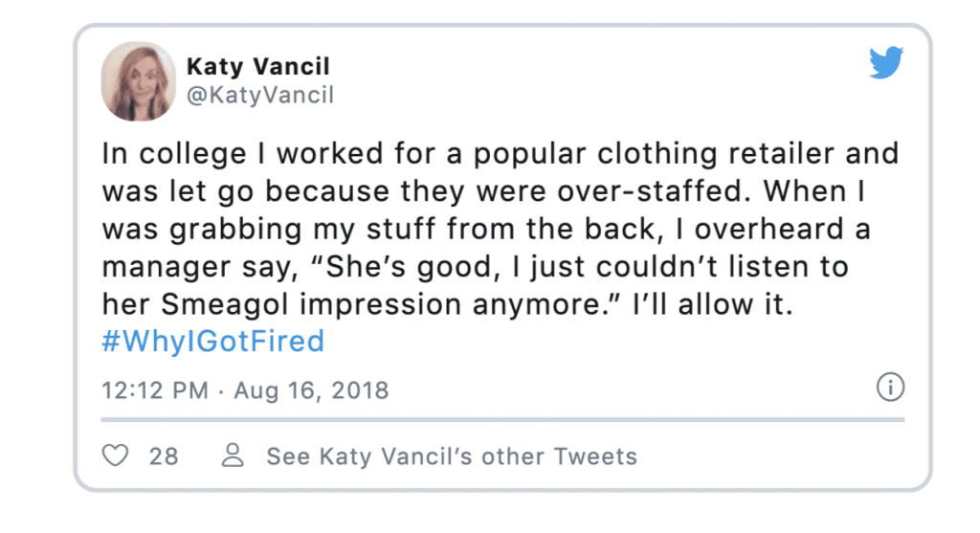Click the quoted words "She's good"
Viewport: 980px width, 533px height.
(x=409, y=267)
